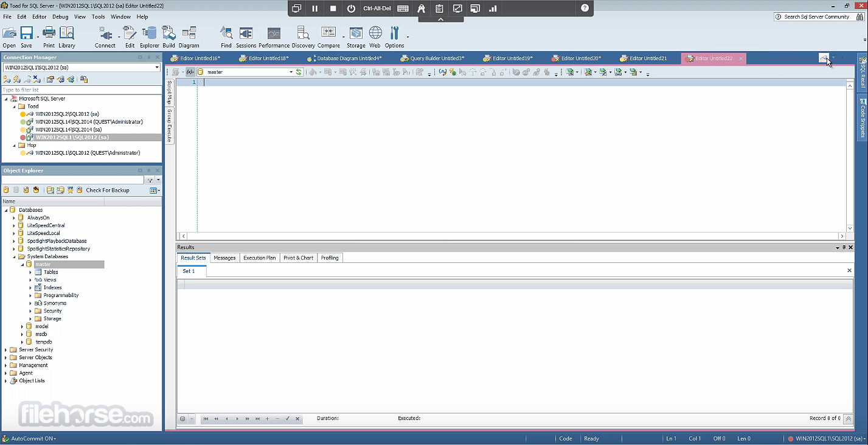The width and height of the screenshot is (868, 445).
Task: Launch the Discovery tool
Action: click(304, 37)
